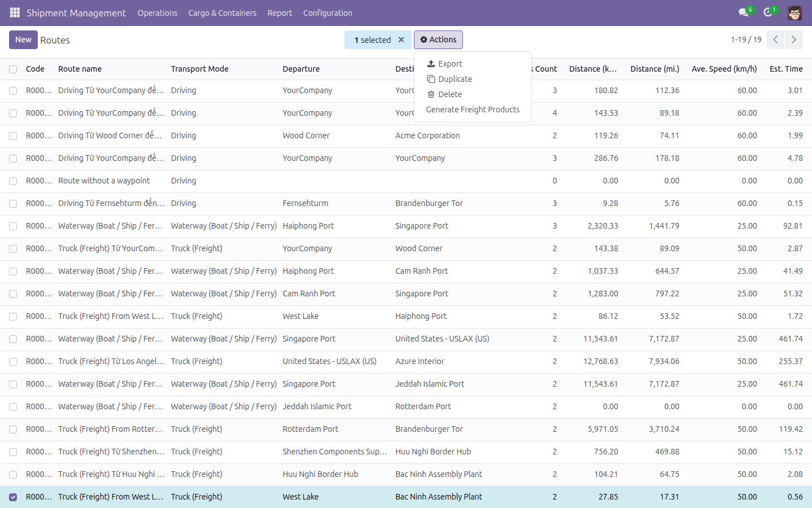Click the 1-19 / 19 pager counter
This screenshot has height=508, width=812.
pos(746,40)
